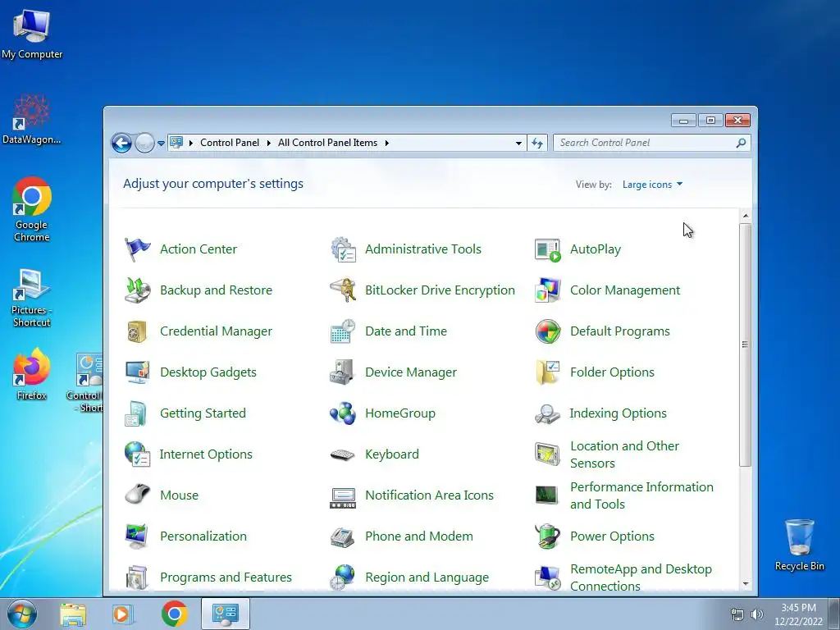Expand the arrow after 'Control Panel' breadcrumb

click(x=268, y=143)
